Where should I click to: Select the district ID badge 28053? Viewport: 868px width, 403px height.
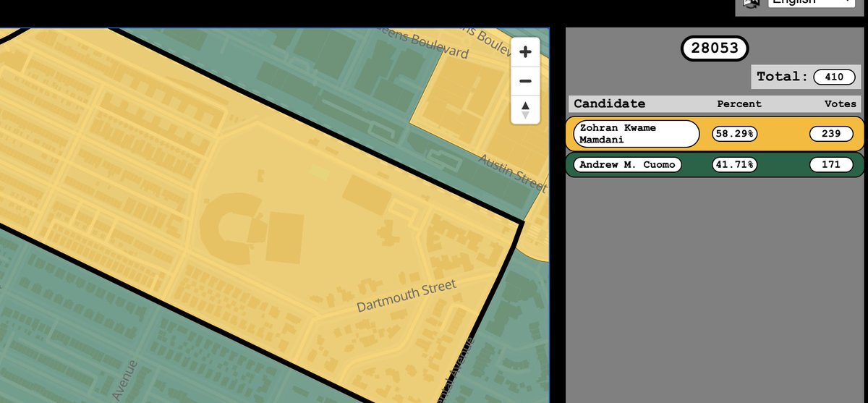715,48
